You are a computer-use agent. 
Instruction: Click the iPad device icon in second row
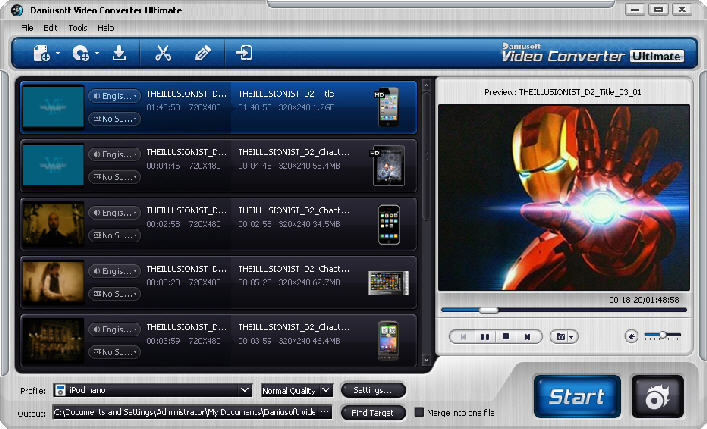click(x=388, y=166)
